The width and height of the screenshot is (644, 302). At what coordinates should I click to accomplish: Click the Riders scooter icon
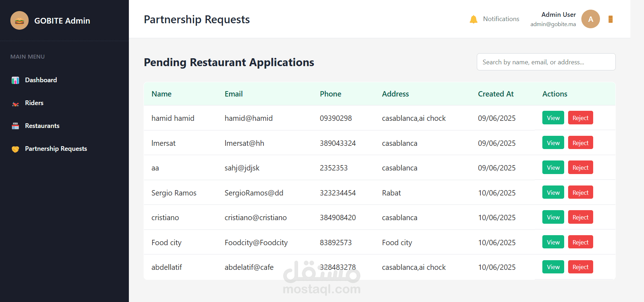[x=15, y=103]
